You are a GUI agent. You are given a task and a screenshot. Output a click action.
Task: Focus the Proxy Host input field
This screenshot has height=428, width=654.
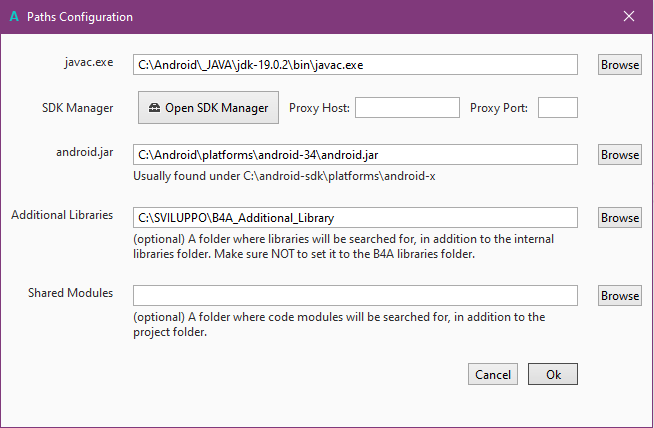[406, 108]
